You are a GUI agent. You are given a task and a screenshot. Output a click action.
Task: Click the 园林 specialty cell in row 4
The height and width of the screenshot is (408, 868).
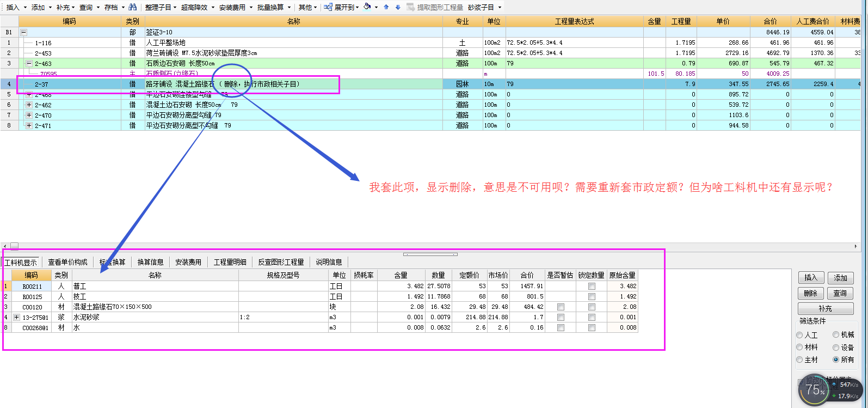[463, 84]
